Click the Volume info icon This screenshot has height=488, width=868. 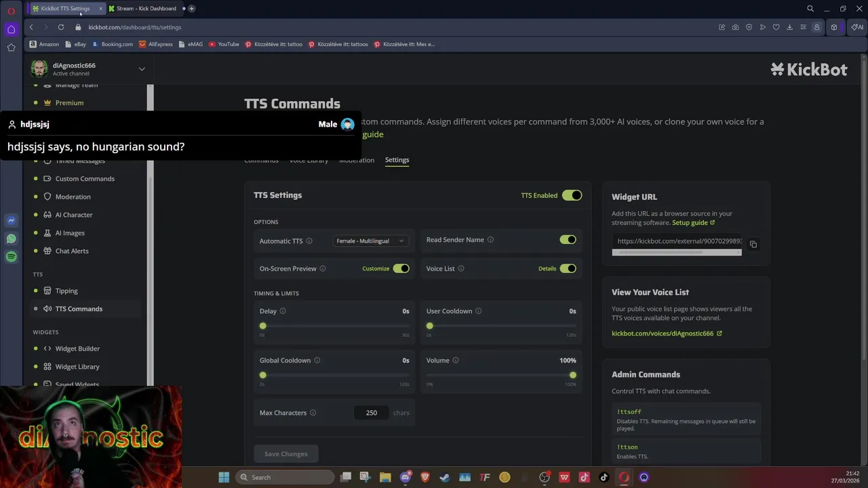456,361
